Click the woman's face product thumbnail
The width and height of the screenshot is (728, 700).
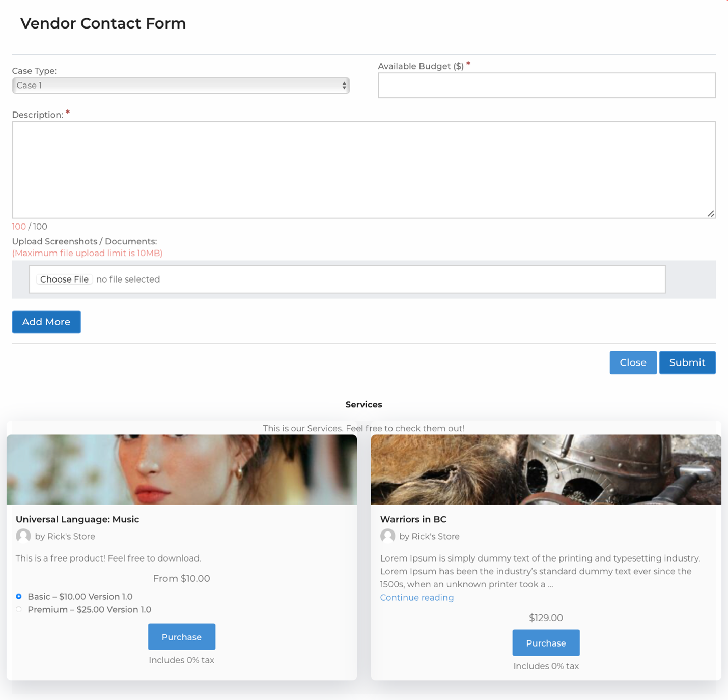182,469
